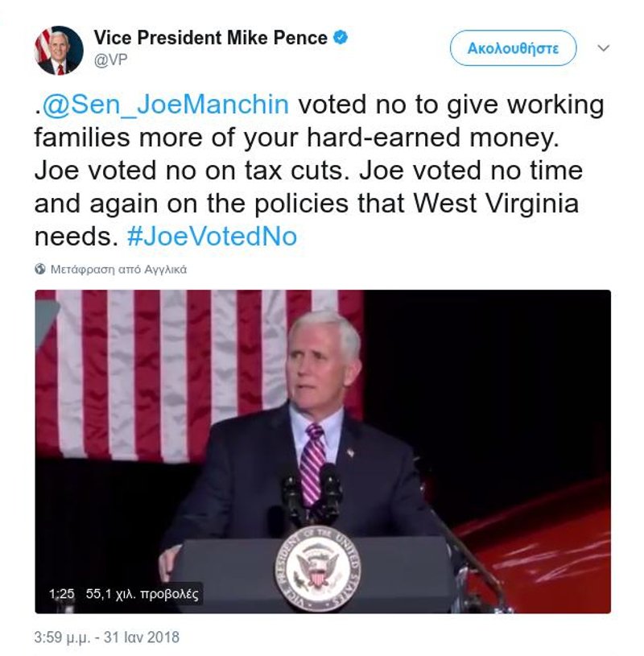This screenshot has height=656, width=644.
Task: Click the American flag in video backdrop
Action: (x=200, y=373)
